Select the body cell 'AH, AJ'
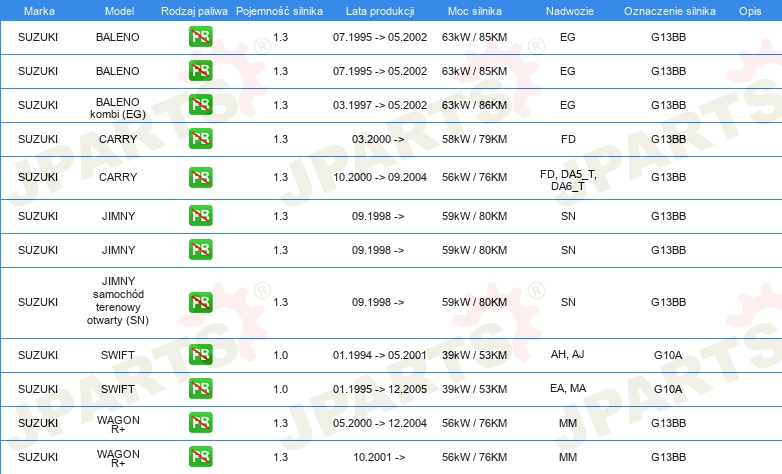782x474 pixels. 568,354
